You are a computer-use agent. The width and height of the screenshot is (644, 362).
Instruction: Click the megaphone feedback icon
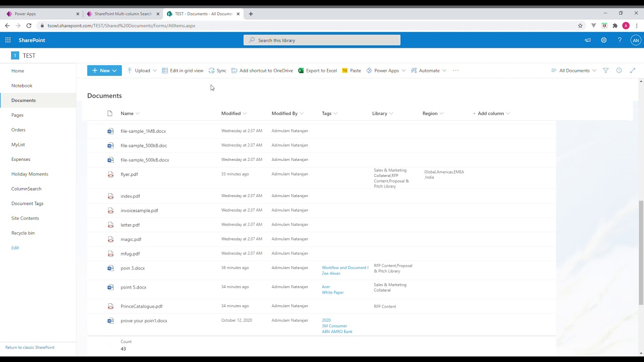(588, 40)
